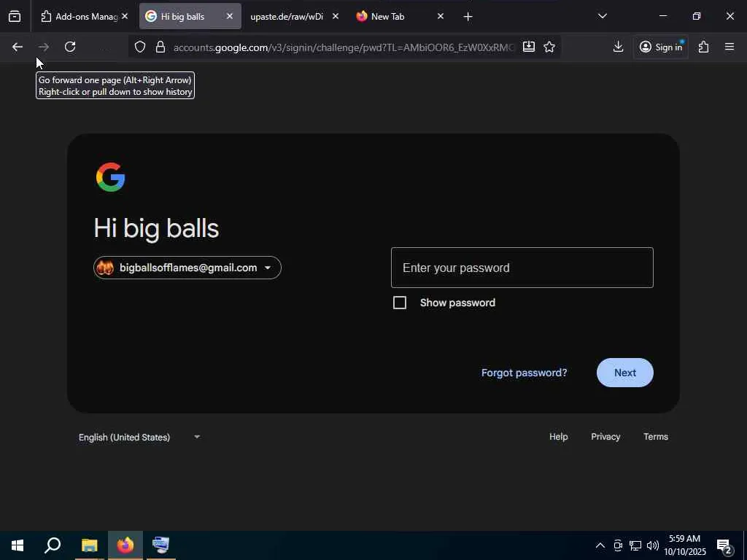Show hidden system tray icons
This screenshot has width=747, height=560.
[600, 545]
